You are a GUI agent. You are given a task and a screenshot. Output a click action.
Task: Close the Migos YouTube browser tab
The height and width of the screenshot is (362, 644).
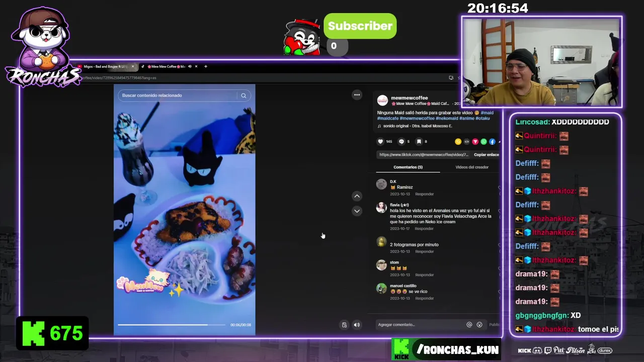click(x=133, y=66)
